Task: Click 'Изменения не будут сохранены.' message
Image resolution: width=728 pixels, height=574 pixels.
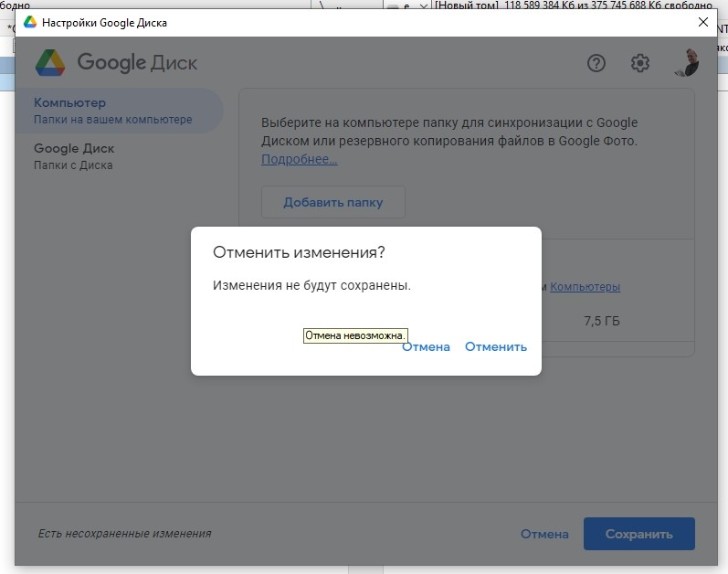Action: coord(311,285)
